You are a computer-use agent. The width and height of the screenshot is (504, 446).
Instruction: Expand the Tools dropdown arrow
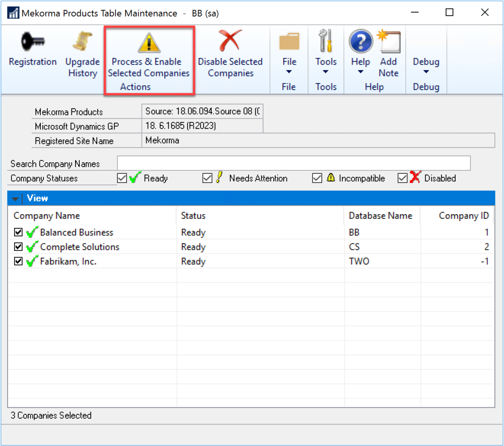pos(326,72)
